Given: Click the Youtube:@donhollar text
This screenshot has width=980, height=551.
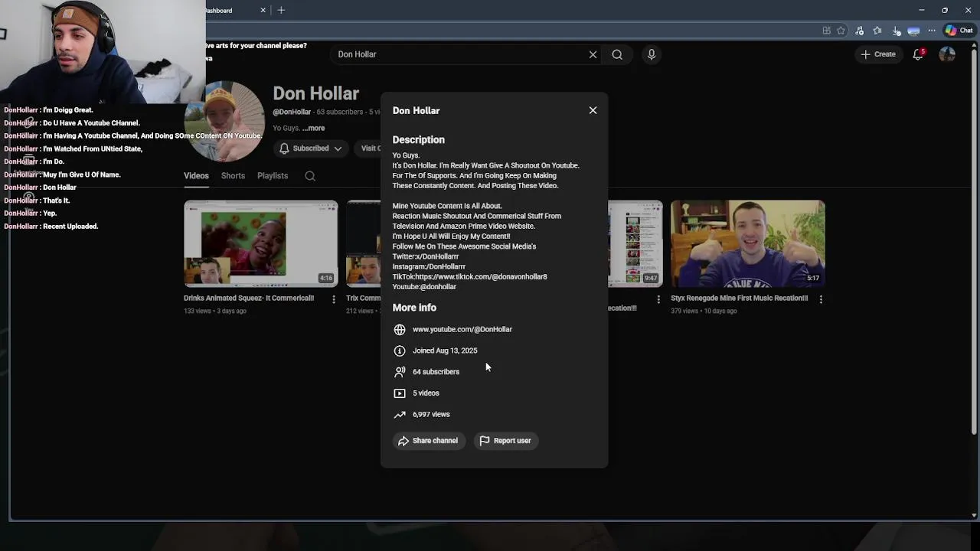Looking at the screenshot, I should pyautogui.click(x=424, y=286).
